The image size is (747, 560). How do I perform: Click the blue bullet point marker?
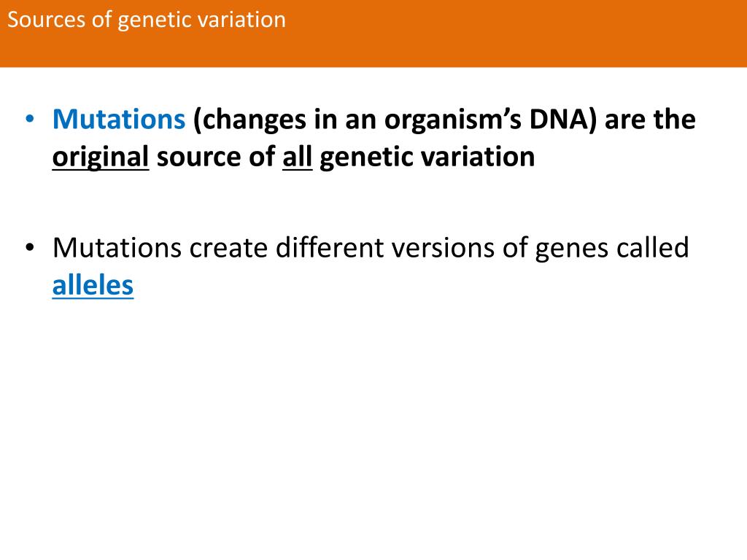click(29, 118)
